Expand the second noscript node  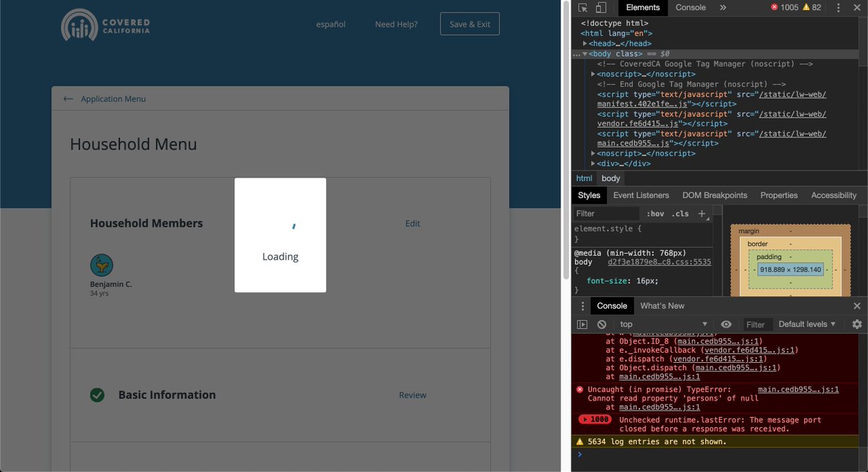593,153
